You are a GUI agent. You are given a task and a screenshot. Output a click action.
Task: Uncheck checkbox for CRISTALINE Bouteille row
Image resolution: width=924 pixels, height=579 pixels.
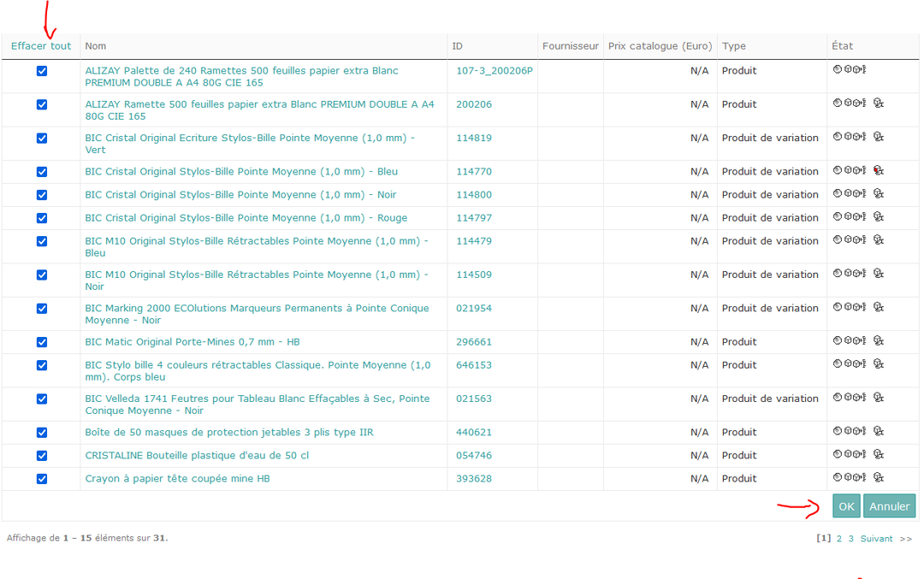[42, 456]
